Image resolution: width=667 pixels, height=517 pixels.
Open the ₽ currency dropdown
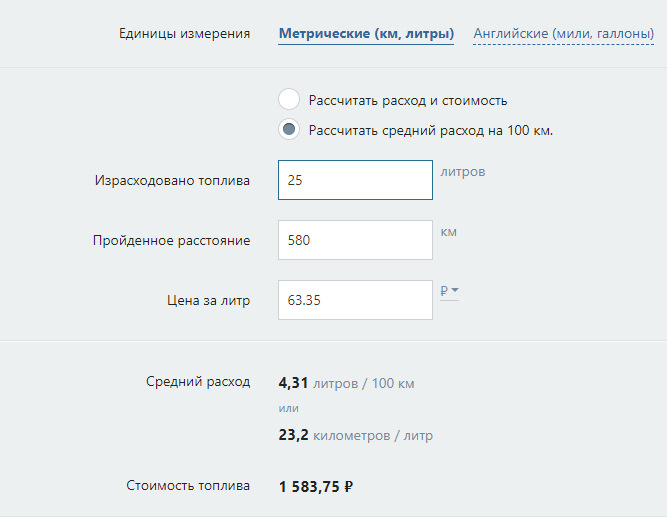click(x=449, y=291)
